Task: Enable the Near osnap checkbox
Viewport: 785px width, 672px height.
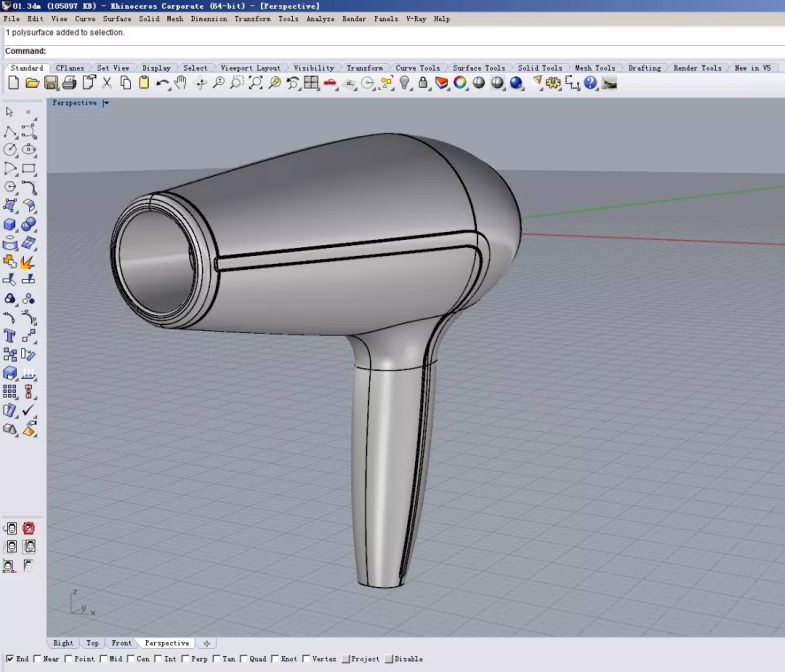Action: tap(38, 659)
